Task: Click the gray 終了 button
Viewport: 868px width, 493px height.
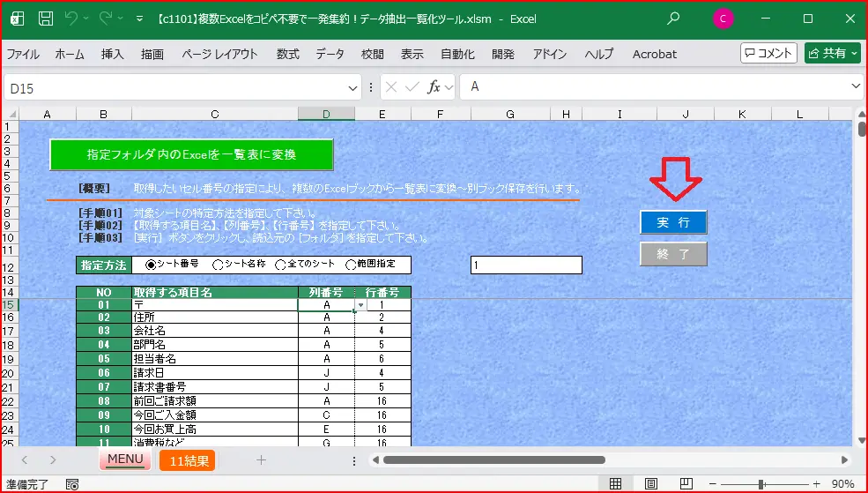Action: pyautogui.click(x=673, y=254)
